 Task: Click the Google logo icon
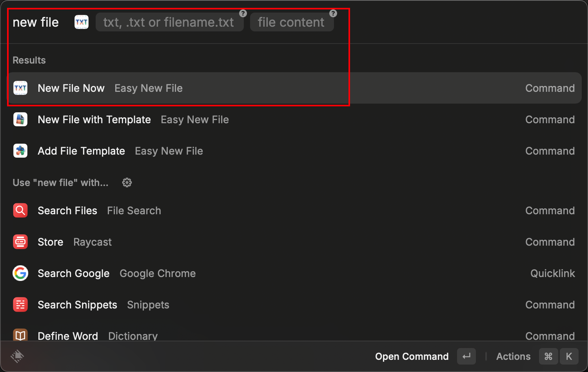click(x=20, y=273)
